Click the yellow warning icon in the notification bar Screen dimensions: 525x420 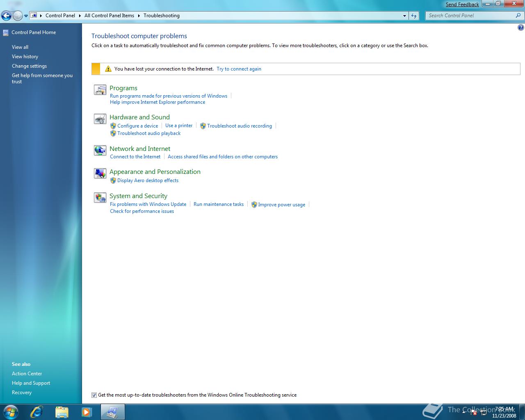point(108,69)
